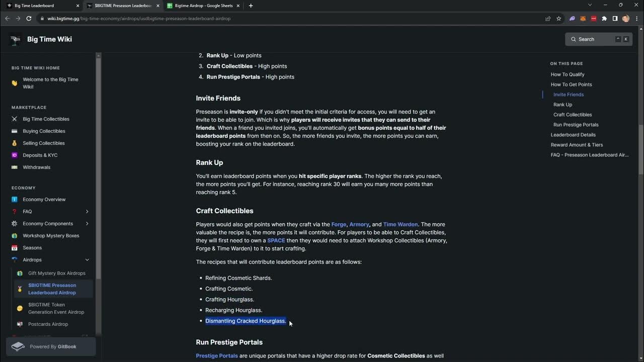Screen dimensions: 644x362
Task: Open Seasons sidebar page
Action: [x=32, y=248]
